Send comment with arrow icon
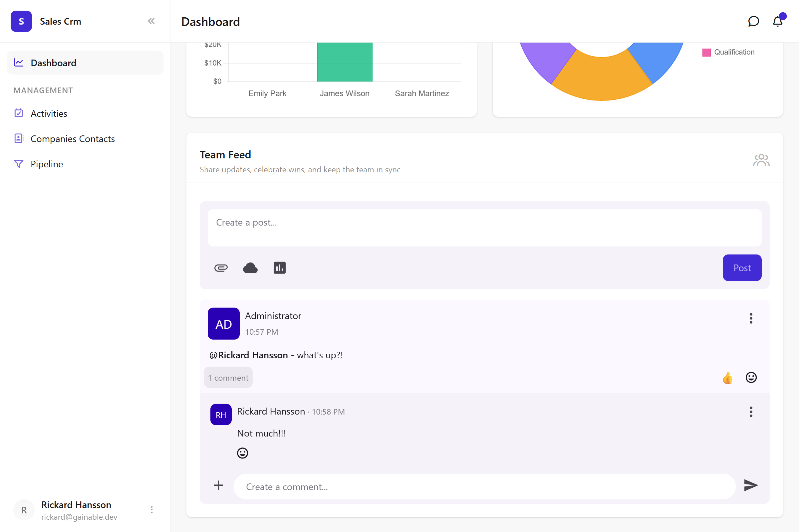The height and width of the screenshot is (532, 799). point(750,485)
